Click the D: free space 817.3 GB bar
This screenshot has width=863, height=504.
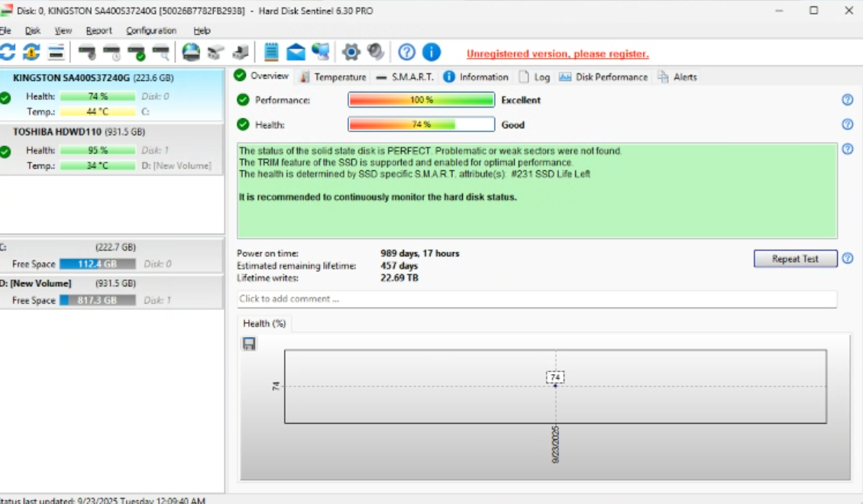(98, 300)
